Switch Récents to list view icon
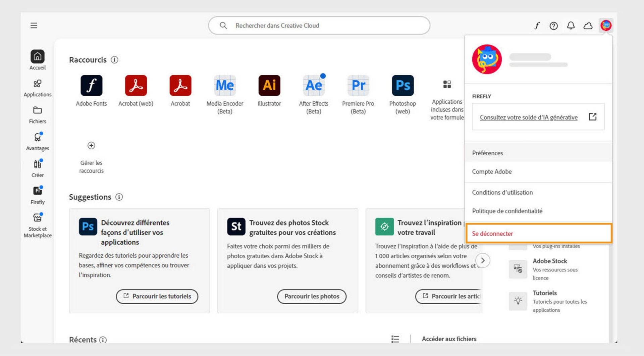The width and height of the screenshot is (644, 356). (x=395, y=339)
